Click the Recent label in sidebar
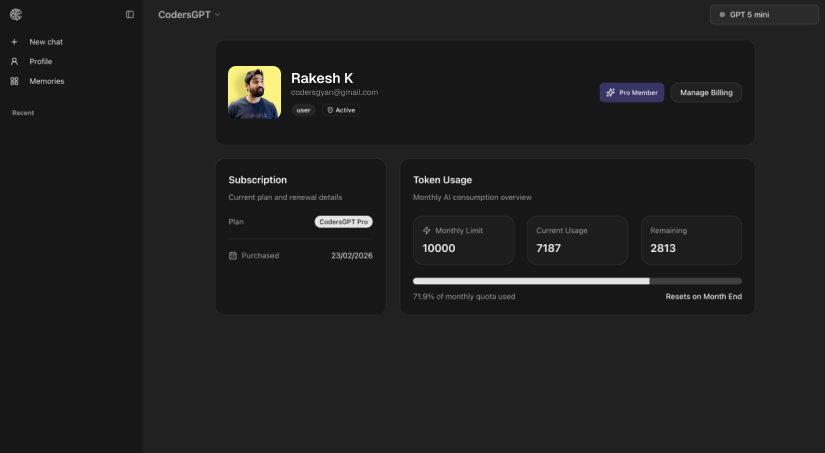This screenshot has height=453, width=825. click(23, 113)
